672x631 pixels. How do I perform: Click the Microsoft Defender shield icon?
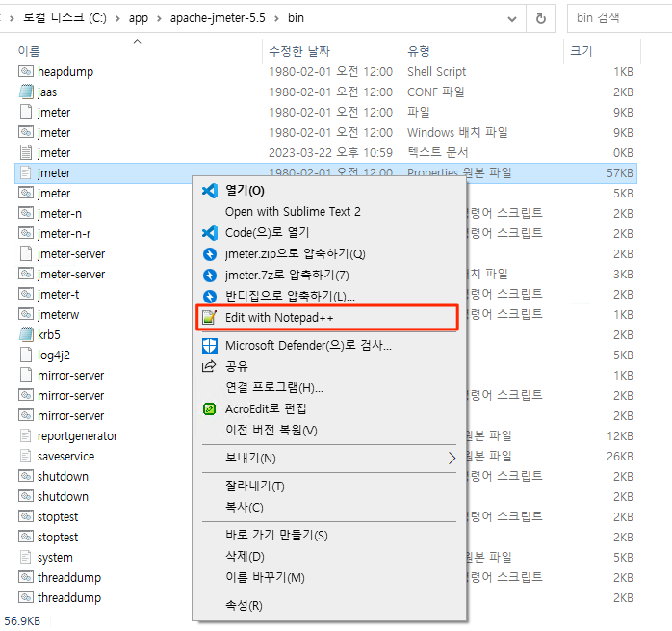coord(210,345)
